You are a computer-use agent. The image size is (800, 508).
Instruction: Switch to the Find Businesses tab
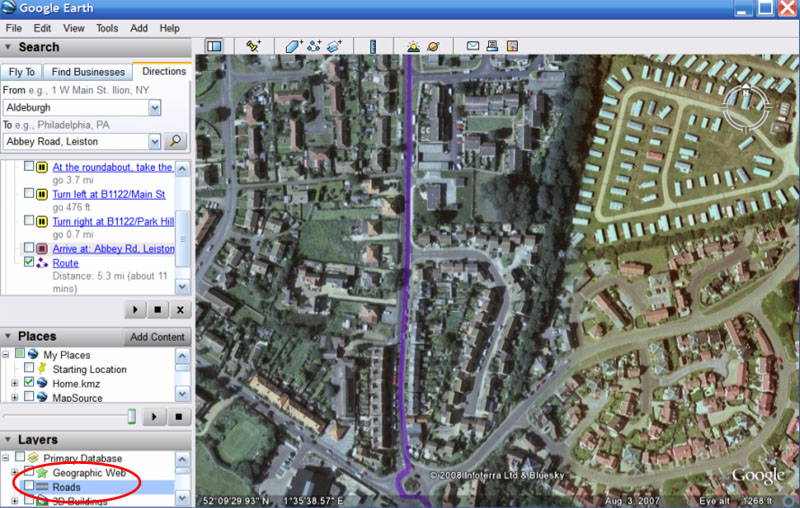click(88, 72)
